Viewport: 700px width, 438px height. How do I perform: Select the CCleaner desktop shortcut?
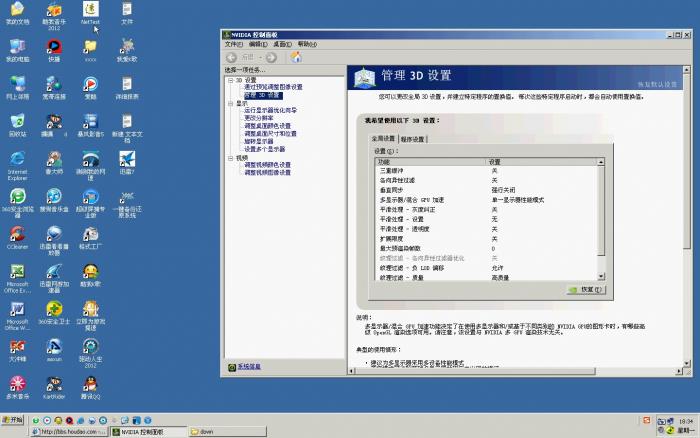pos(17,238)
